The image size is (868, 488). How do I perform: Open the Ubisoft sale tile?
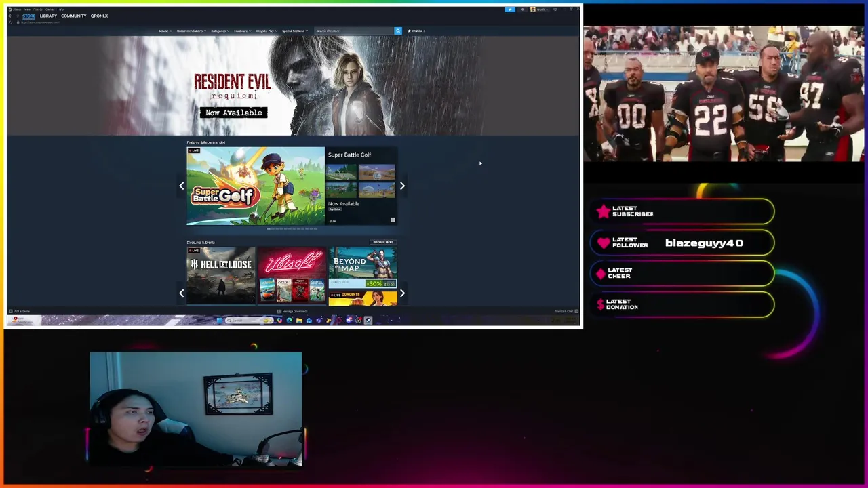[292, 275]
